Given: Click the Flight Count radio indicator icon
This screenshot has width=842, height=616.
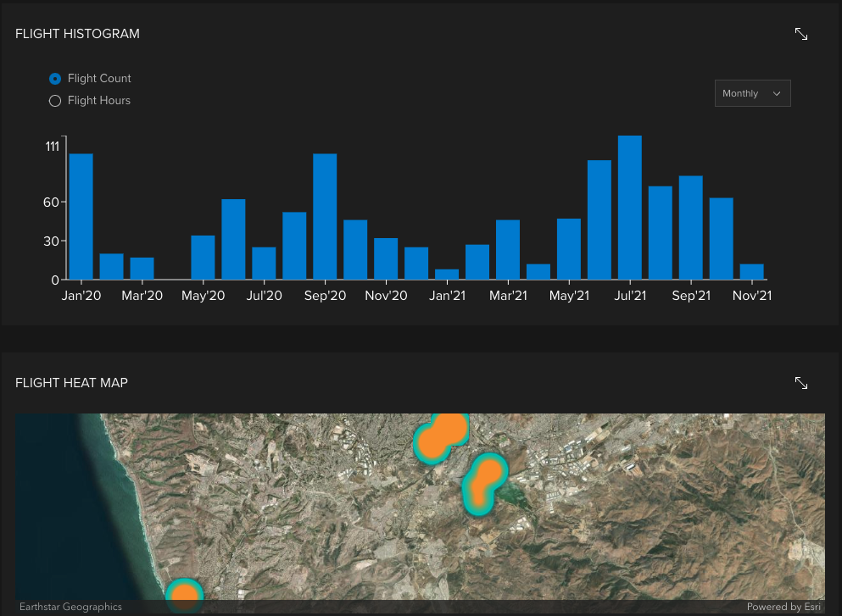Looking at the screenshot, I should pos(54,78).
